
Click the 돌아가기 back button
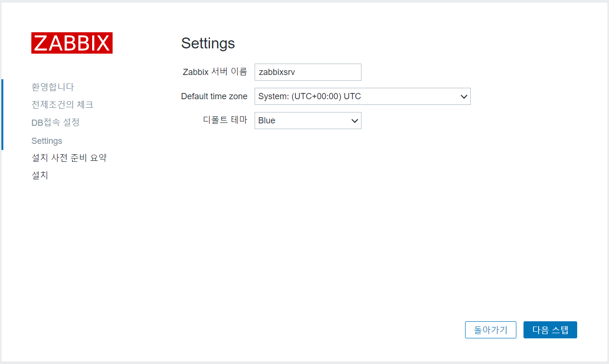coord(491,330)
